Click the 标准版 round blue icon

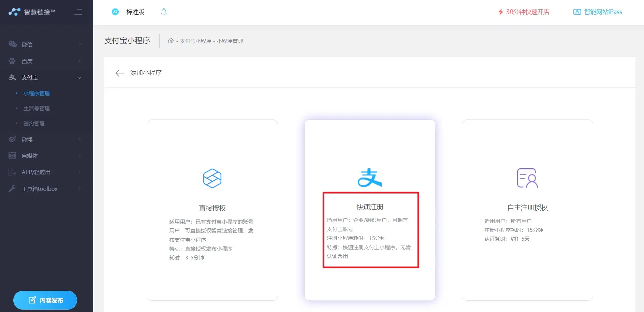tap(115, 12)
